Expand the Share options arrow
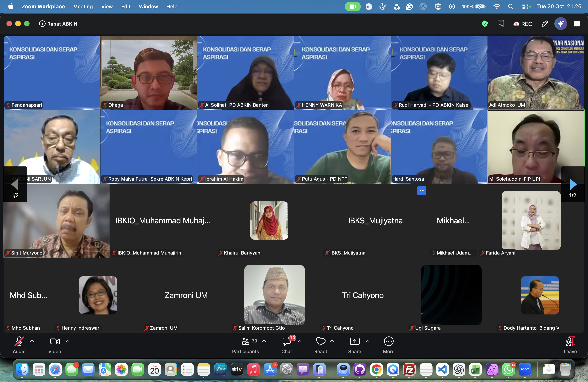Viewport: 588px width, 382px height. click(368, 341)
